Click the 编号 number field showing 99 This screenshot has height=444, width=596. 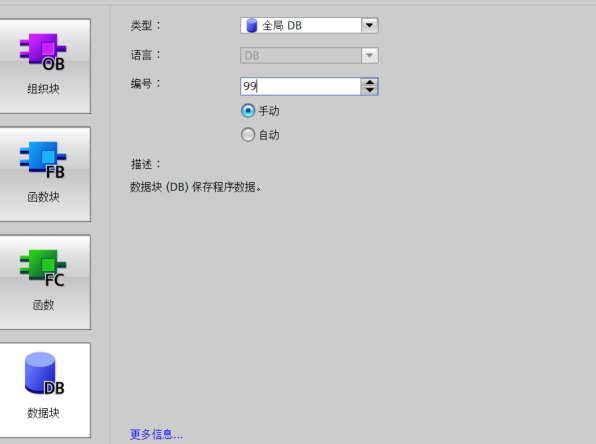[x=300, y=86]
